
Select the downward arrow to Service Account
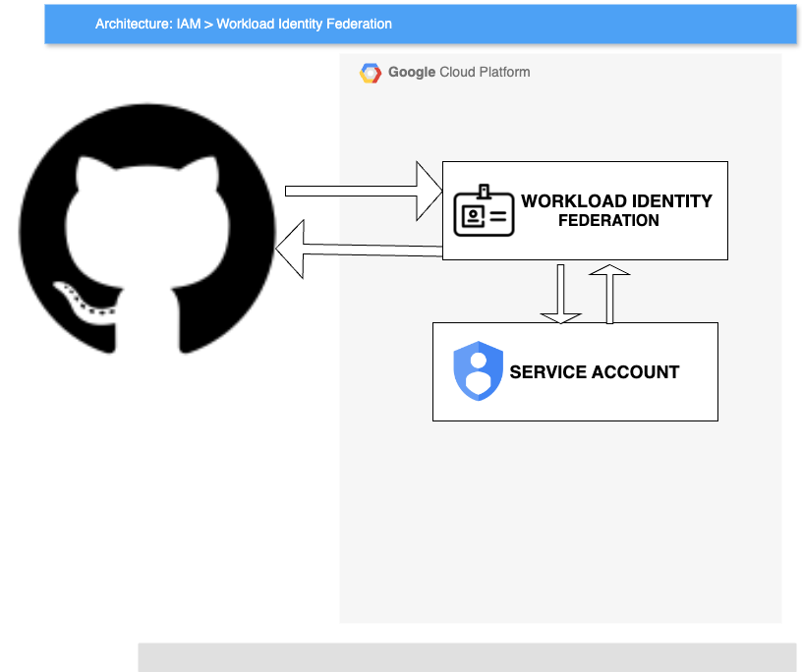click(561, 290)
